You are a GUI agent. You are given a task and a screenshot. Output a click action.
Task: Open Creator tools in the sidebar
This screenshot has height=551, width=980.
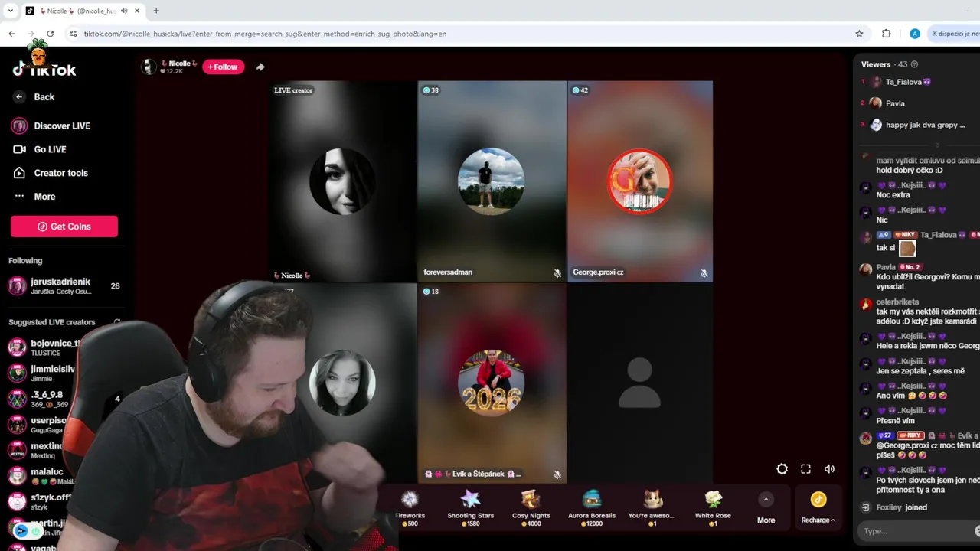(51, 173)
